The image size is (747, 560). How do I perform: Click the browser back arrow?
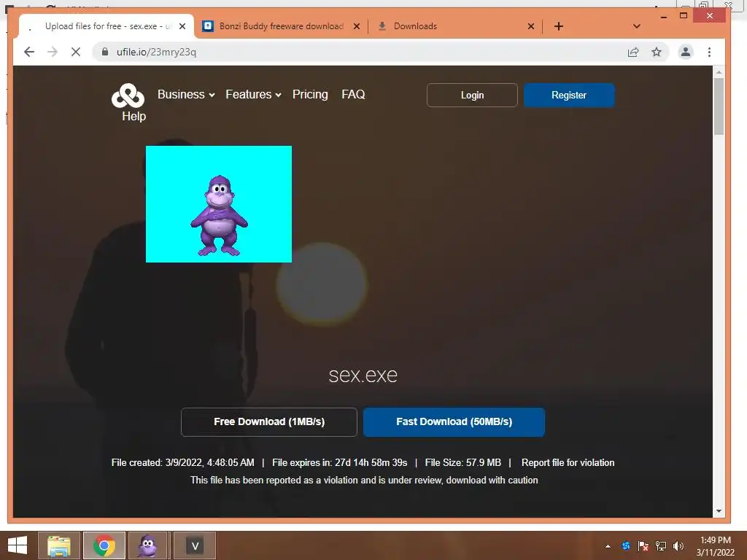[29, 52]
